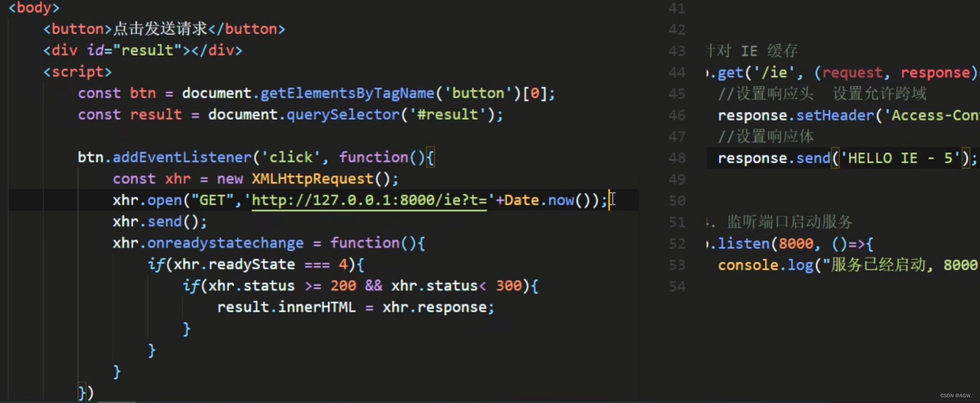The width and height of the screenshot is (980, 403).
Task: Click the 'HELLO IE - 5' string
Action: tap(900, 158)
